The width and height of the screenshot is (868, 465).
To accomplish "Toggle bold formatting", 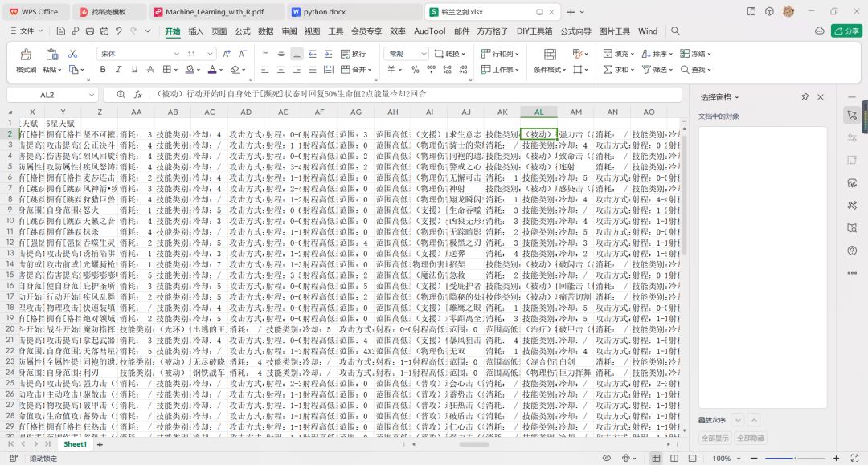I will tap(103, 70).
